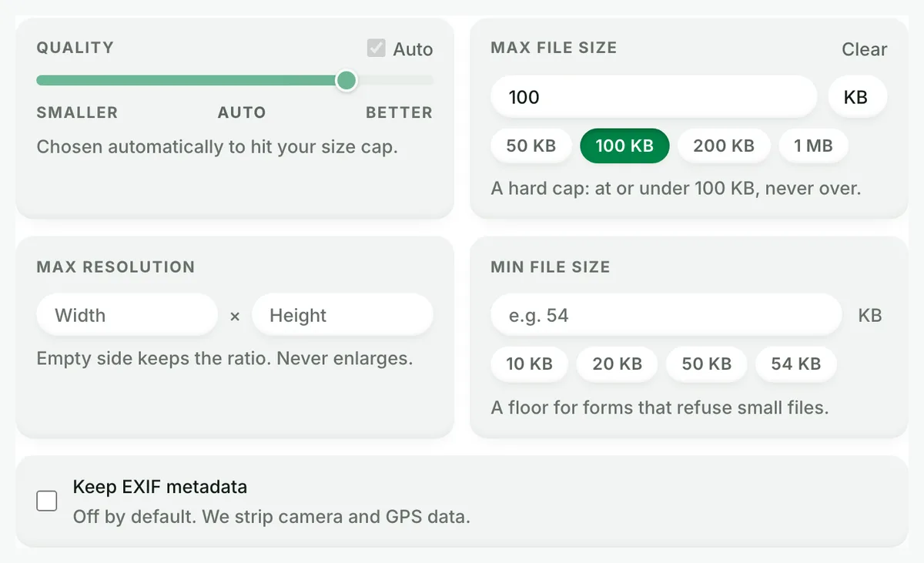Choose the 50 KB min size preset
Viewport: 924px width, 563px height.
[x=707, y=364]
